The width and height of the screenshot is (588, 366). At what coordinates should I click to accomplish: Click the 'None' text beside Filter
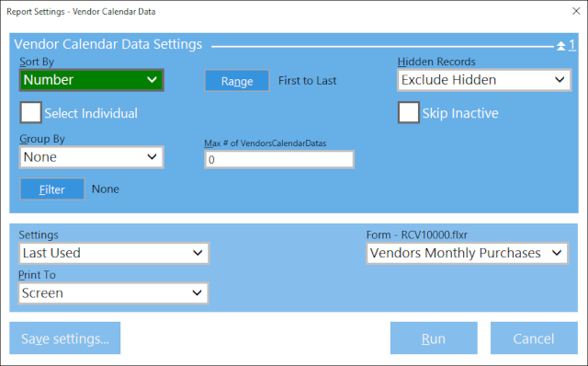pos(106,189)
